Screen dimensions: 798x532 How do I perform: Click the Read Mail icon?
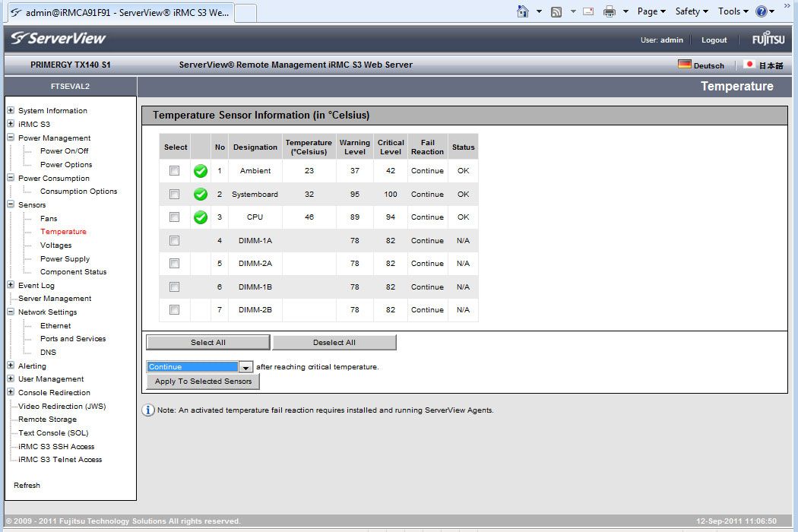point(588,11)
